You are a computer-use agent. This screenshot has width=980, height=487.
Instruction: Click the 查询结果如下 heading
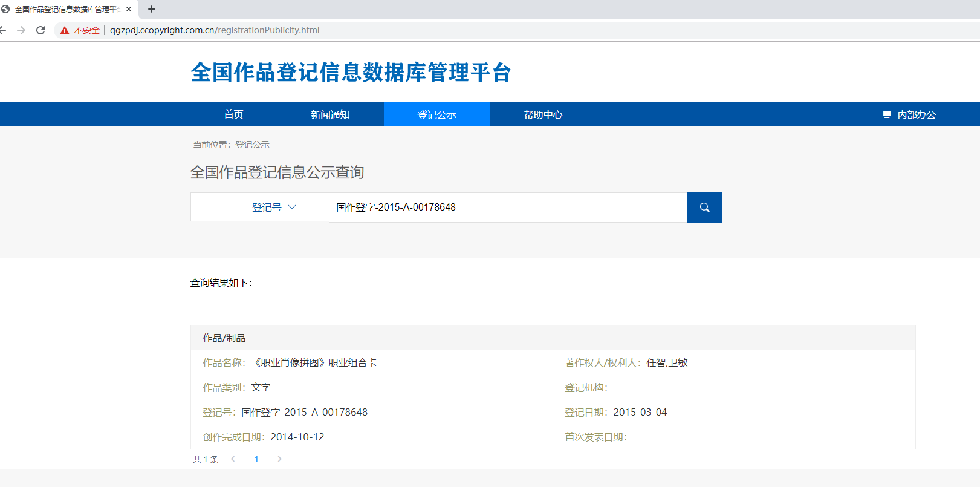(221, 283)
